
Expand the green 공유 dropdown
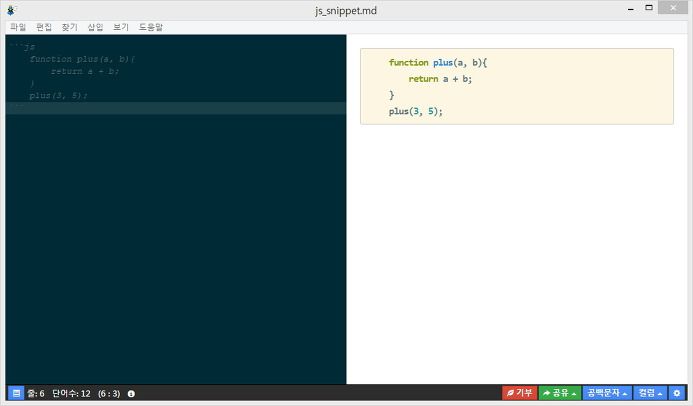pyautogui.click(x=560, y=393)
